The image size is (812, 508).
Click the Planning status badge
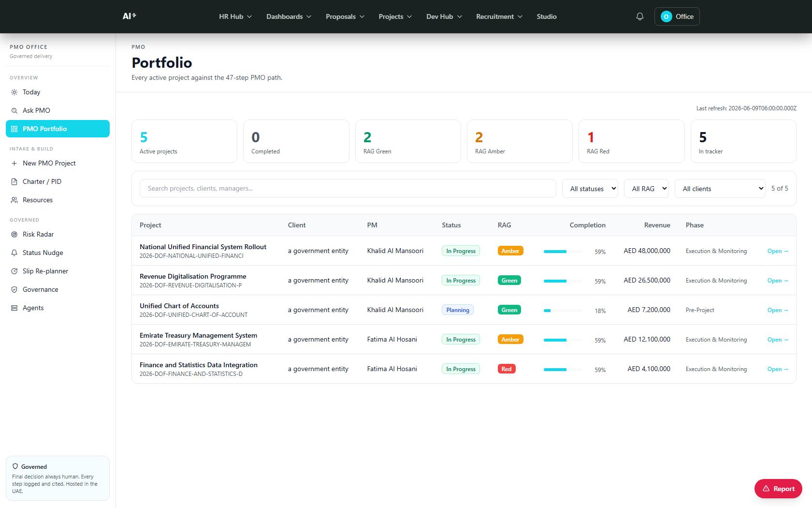coord(458,310)
